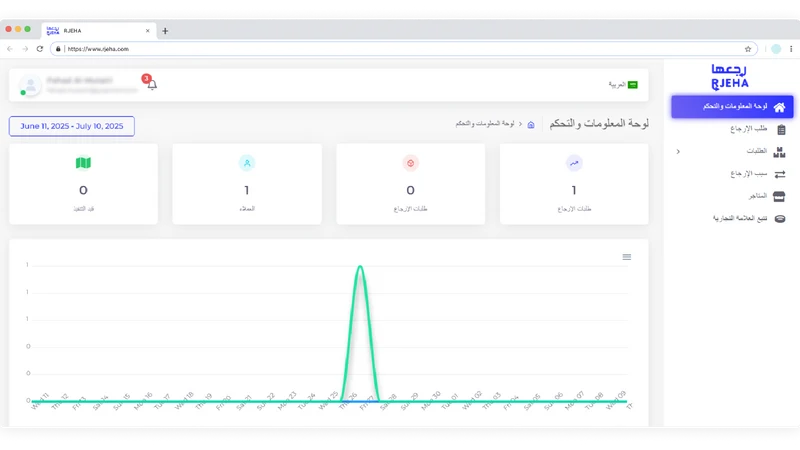
Task: Click the address bar URL field
Action: (x=404, y=49)
